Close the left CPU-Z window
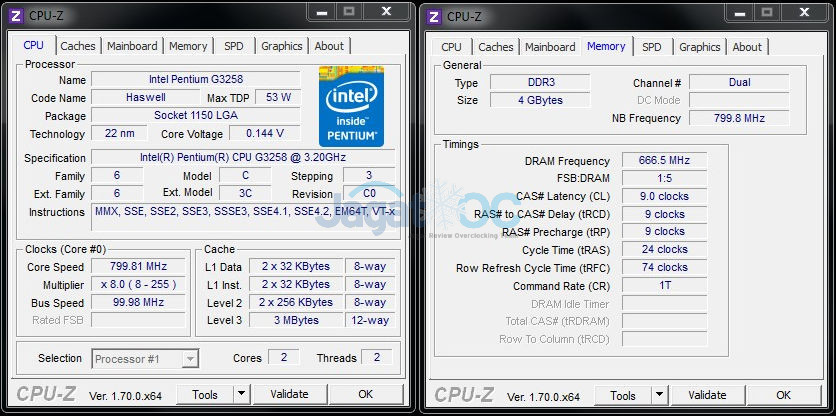 [387, 12]
